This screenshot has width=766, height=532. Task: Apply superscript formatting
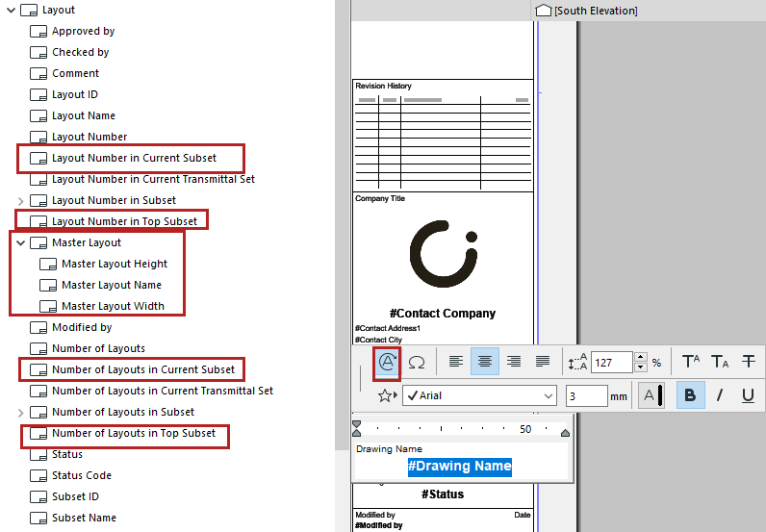691,362
